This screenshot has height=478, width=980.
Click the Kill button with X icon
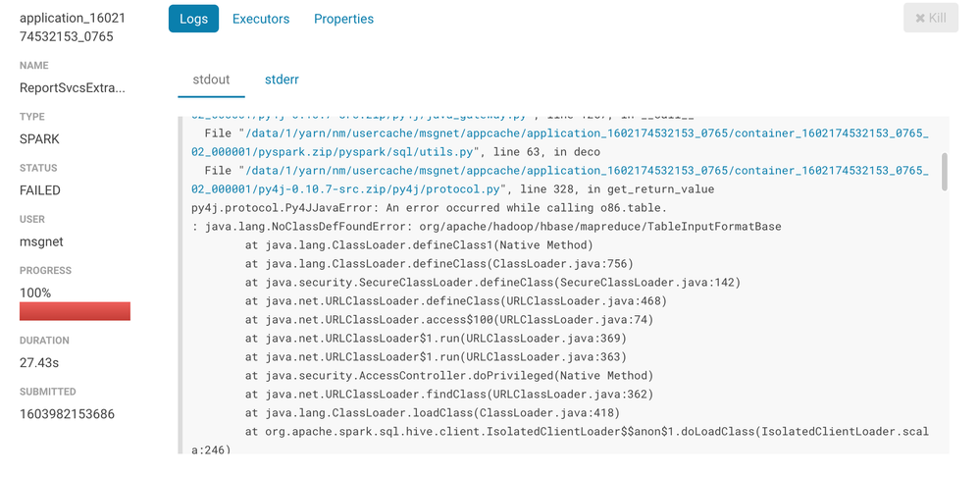click(x=930, y=19)
